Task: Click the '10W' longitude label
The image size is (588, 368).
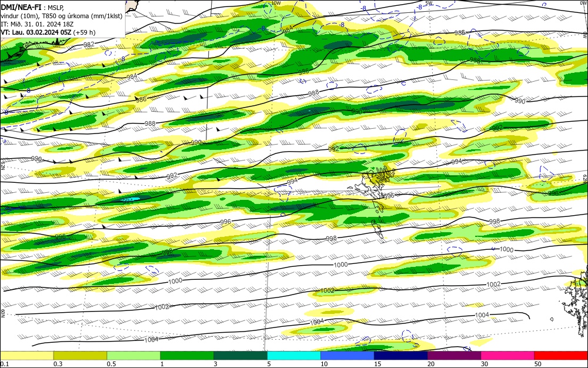Action: 276,3
